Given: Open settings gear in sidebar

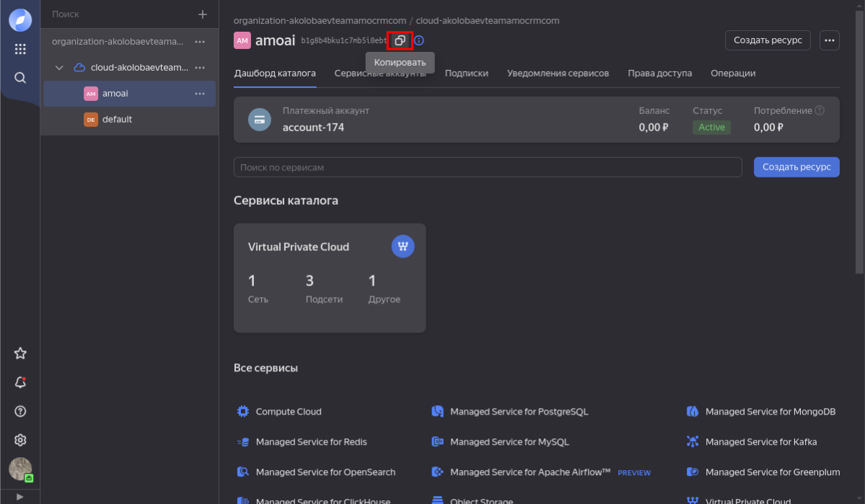Looking at the screenshot, I should [20, 440].
